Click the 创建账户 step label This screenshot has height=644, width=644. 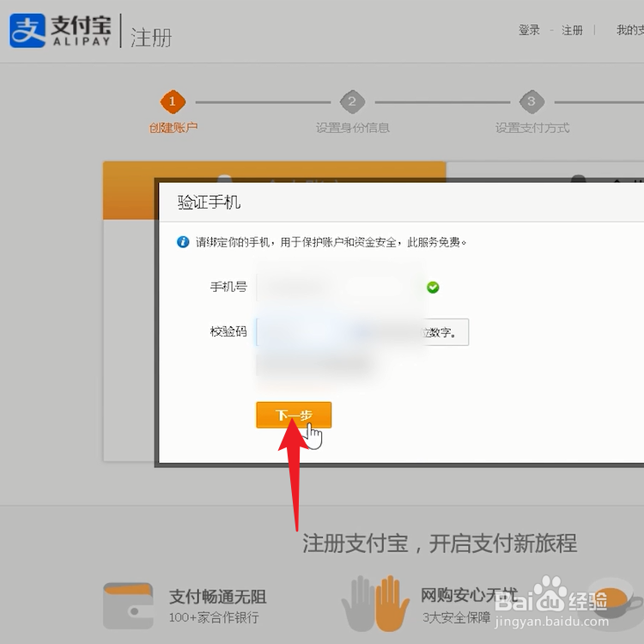173,128
